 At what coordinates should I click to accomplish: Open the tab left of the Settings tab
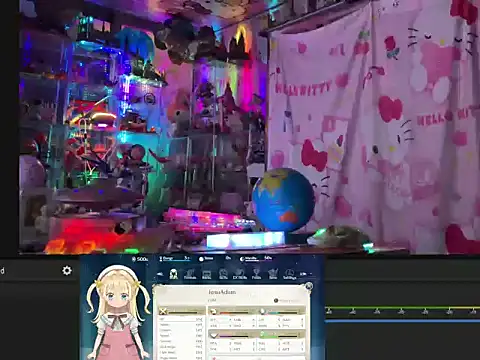[x=273, y=274]
